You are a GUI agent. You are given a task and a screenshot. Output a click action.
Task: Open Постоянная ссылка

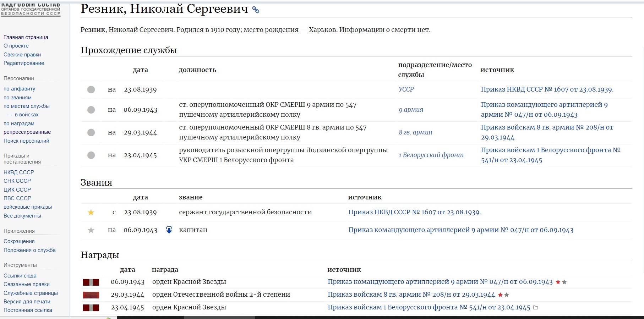click(28, 310)
